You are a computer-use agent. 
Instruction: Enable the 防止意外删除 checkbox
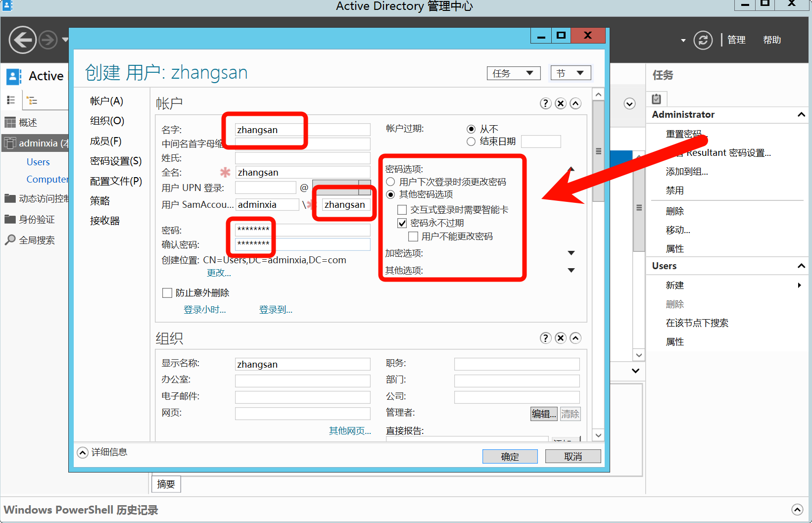[167, 293]
